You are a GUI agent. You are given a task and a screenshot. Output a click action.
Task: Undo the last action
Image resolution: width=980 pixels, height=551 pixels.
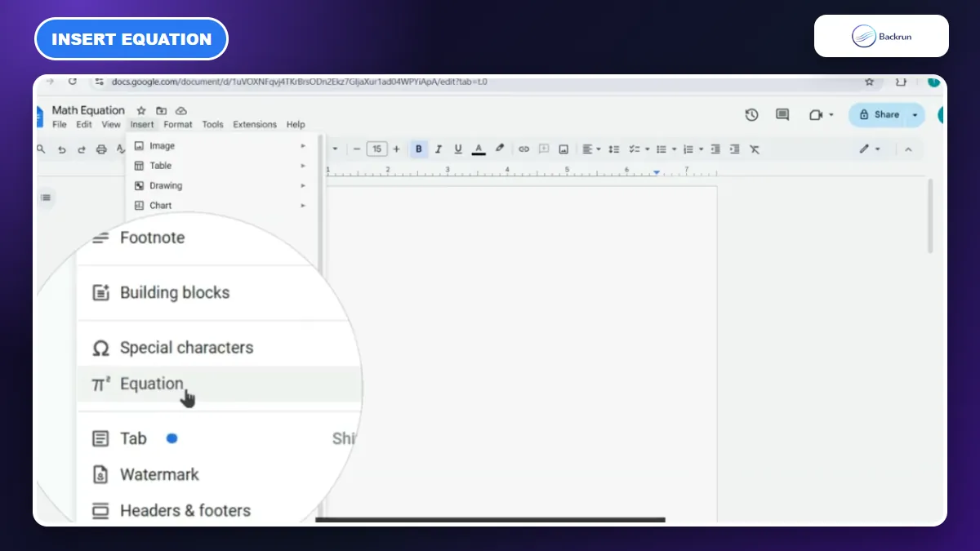click(62, 149)
